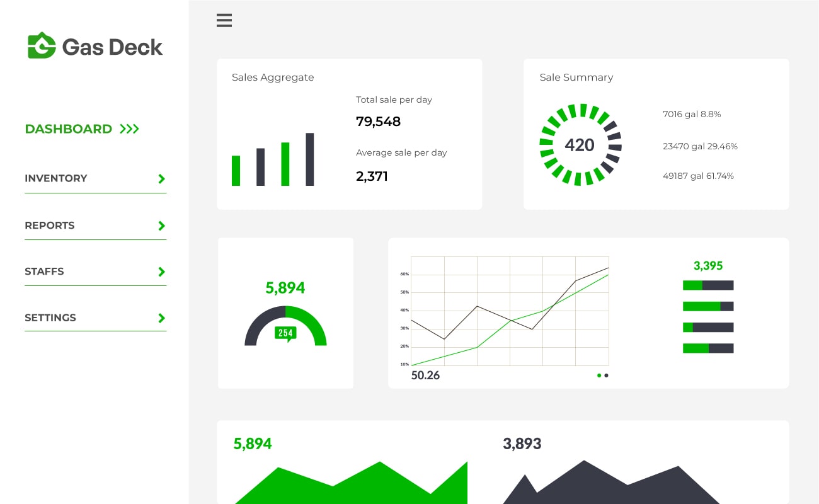Open the Dashboard menu item
819x504 pixels.
(68, 129)
